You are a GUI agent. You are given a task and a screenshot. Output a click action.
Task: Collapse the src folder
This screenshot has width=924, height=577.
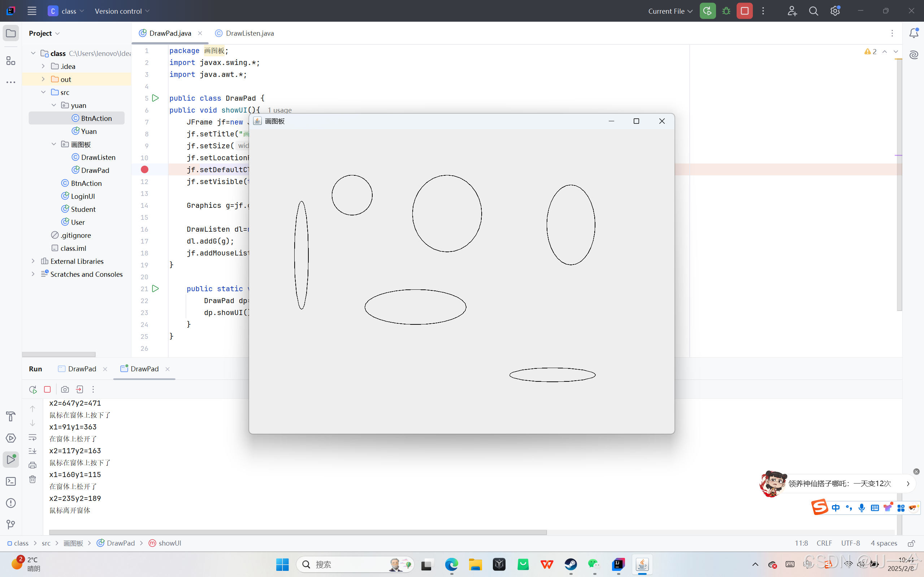(x=43, y=92)
